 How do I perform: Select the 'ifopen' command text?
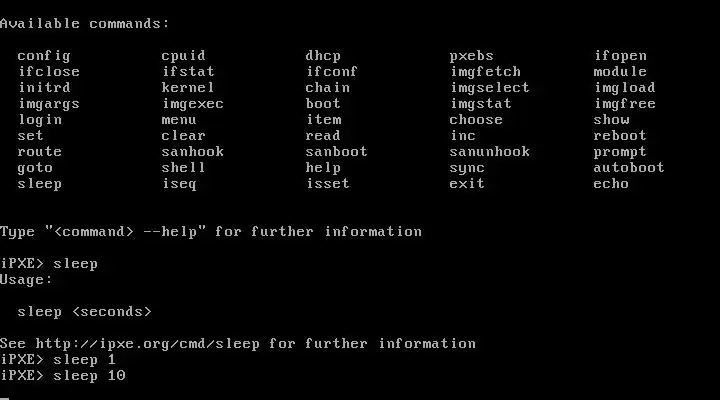tap(620, 56)
